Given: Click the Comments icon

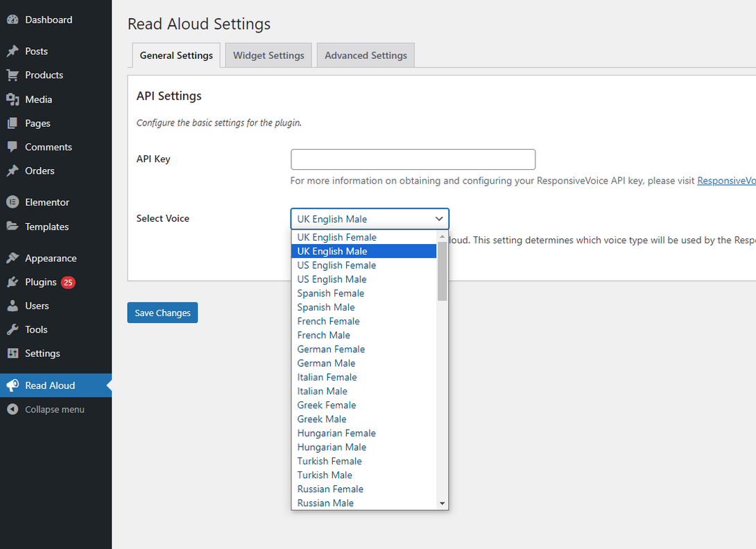Looking at the screenshot, I should pyautogui.click(x=14, y=147).
